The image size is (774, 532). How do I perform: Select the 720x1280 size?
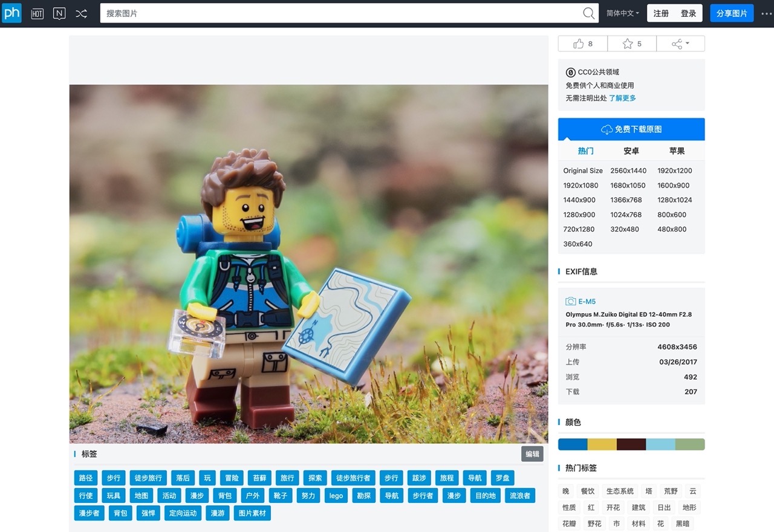(579, 229)
